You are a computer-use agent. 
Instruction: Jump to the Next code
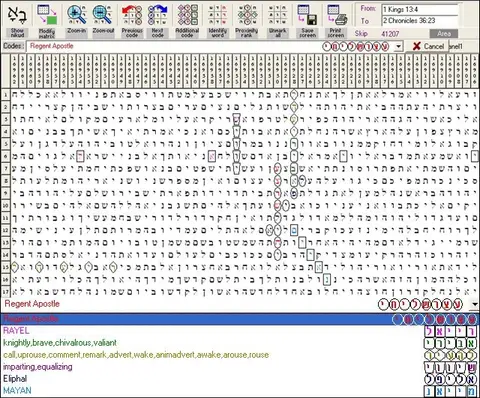point(157,20)
